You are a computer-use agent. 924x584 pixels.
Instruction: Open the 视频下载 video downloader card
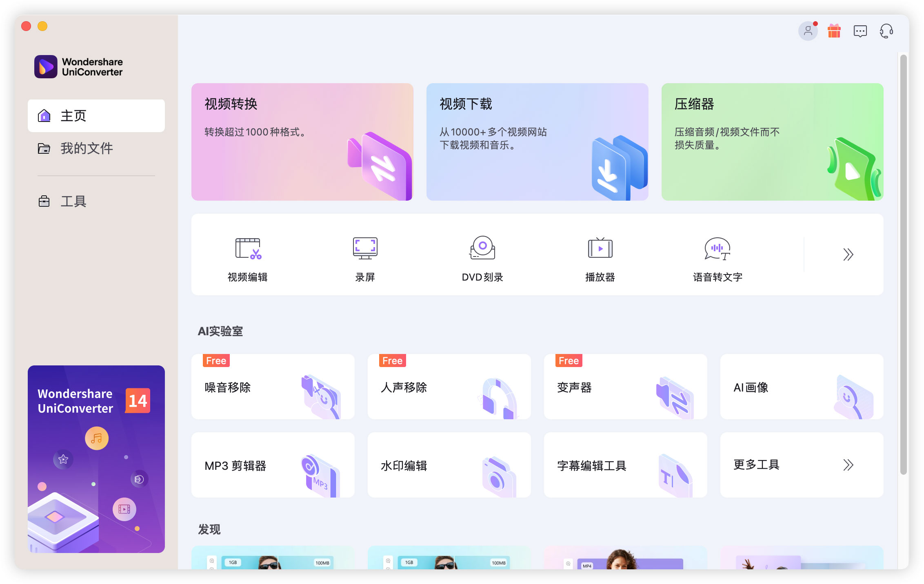coord(538,142)
